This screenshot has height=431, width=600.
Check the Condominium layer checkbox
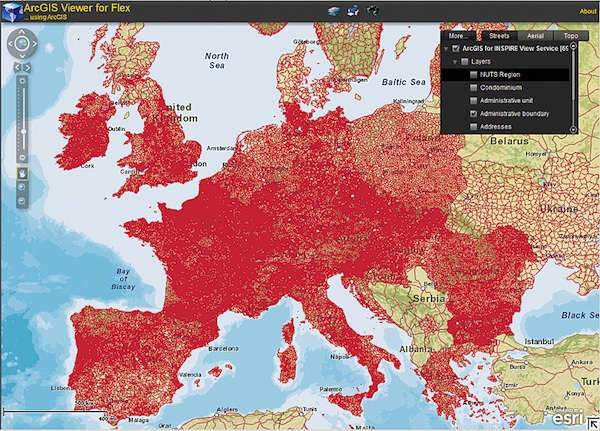[473, 88]
